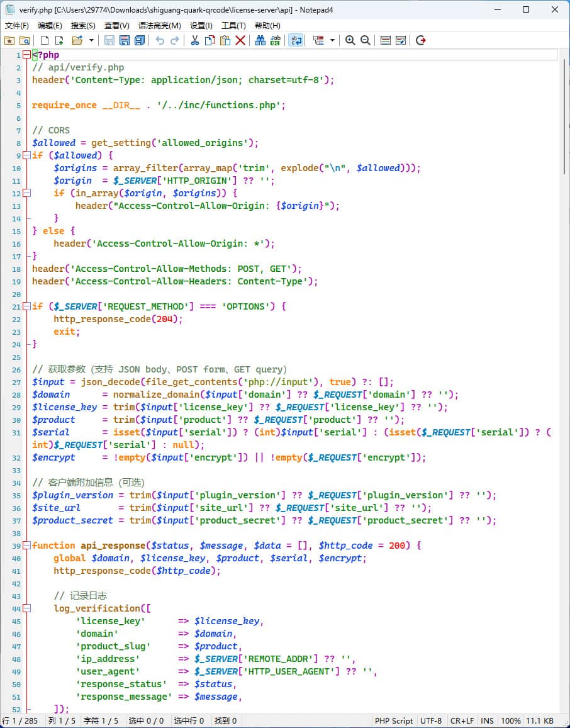Click line number 27 in the margin
570x728 pixels.
click(x=16, y=382)
